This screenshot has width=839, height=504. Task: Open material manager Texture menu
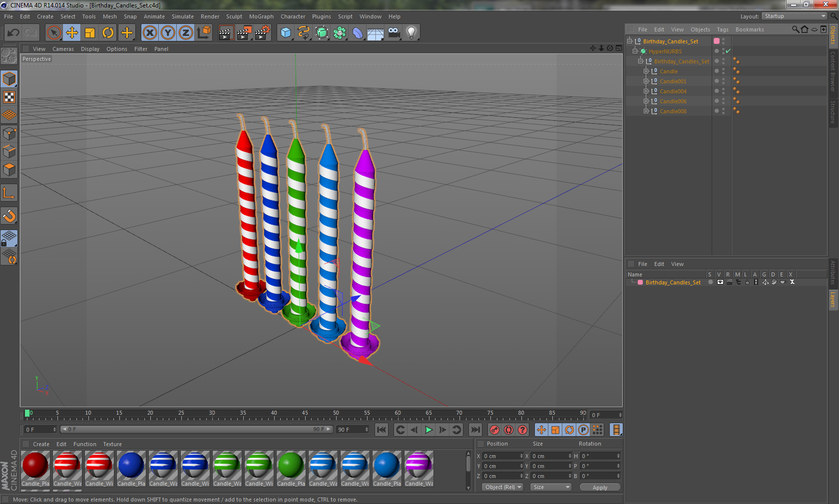click(x=112, y=444)
